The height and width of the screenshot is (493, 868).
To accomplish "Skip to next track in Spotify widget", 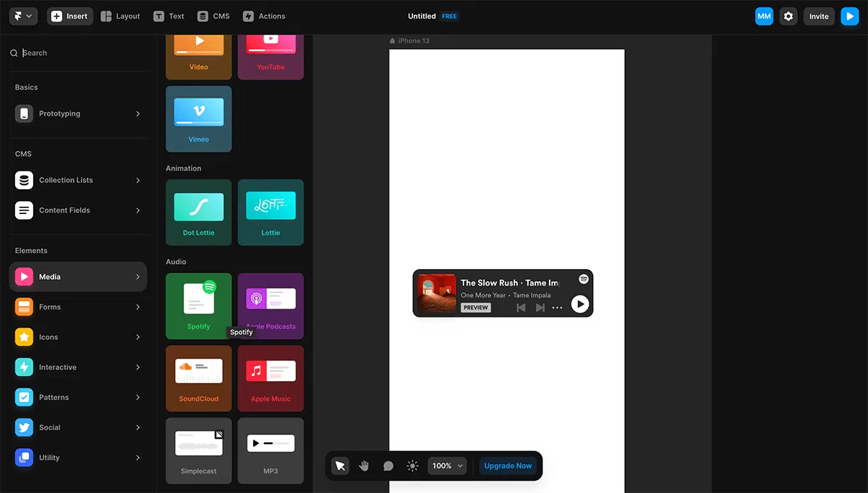I will (x=540, y=308).
